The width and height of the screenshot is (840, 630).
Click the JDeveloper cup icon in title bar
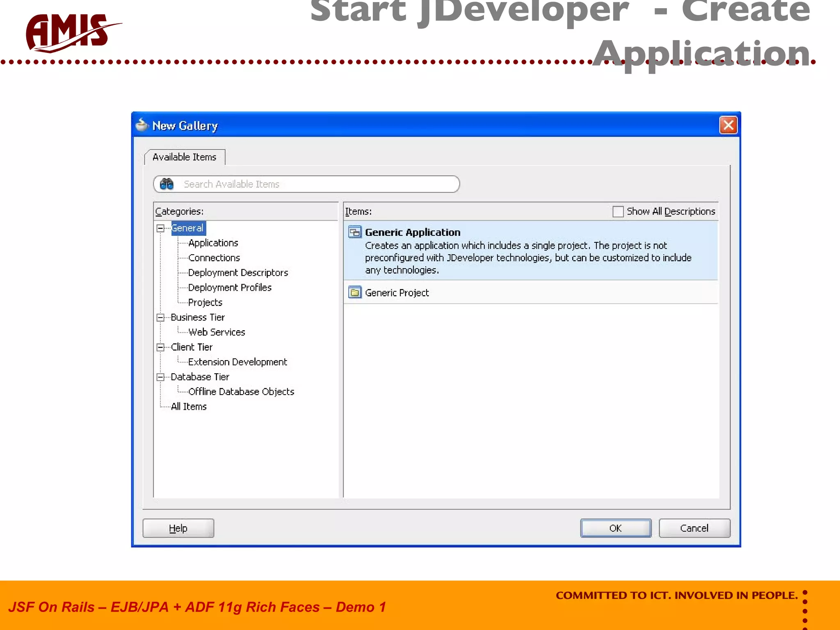point(142,125)
